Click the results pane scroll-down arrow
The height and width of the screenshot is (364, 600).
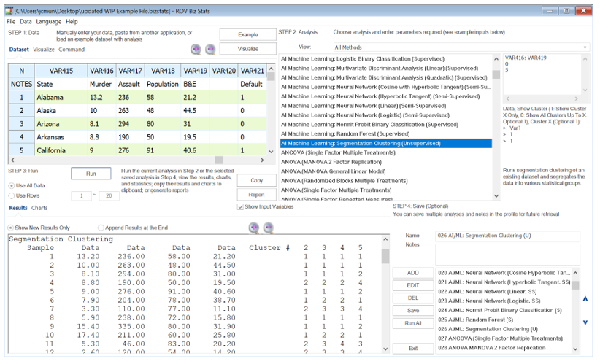pyautogui.click(x=385, y=349)
